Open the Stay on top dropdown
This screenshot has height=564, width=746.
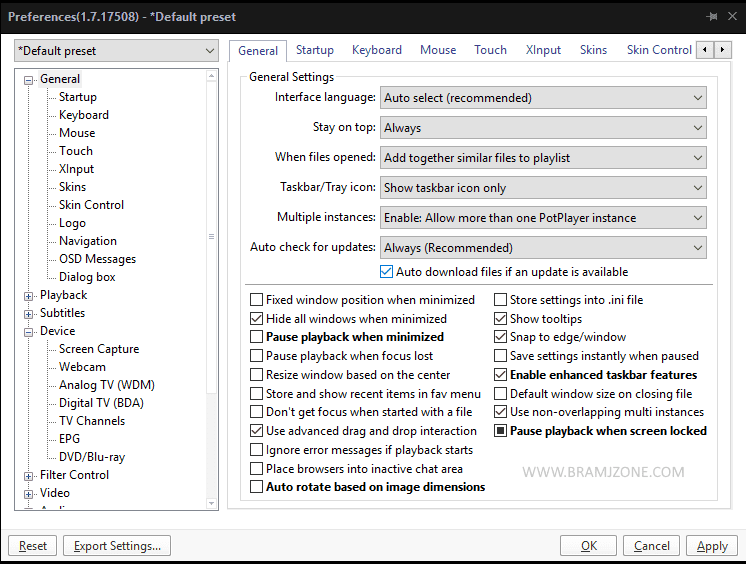[543, 128]
